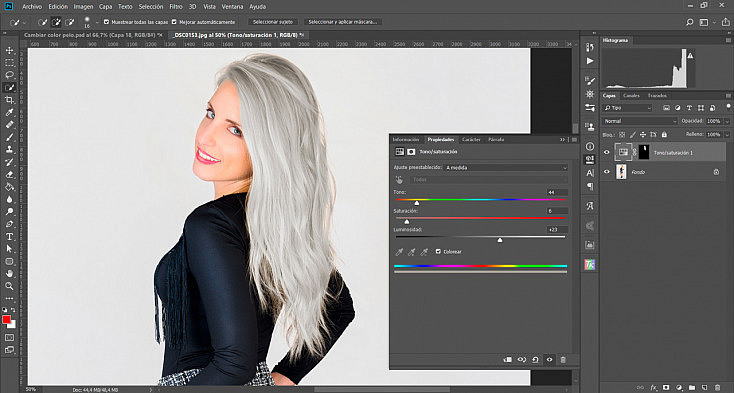This screenshot has width=734, height=393.
Task: Click the trash icon in Properties panel
Action: tap(563, 360)
